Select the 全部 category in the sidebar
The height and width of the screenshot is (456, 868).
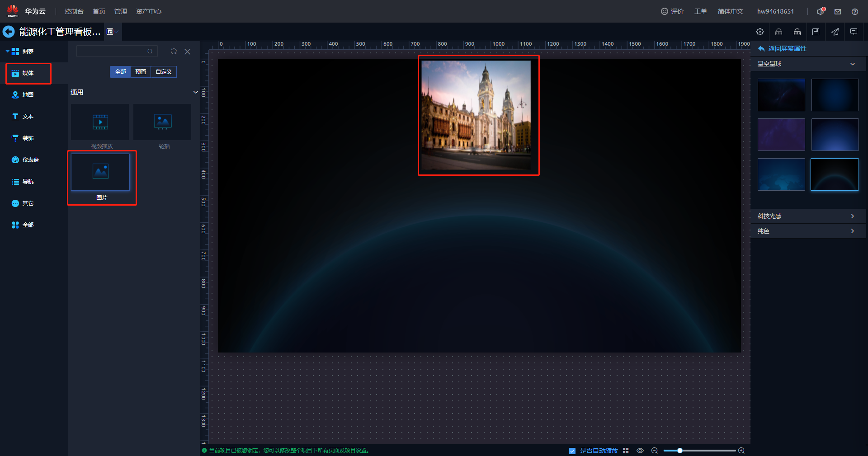[28, 225]
